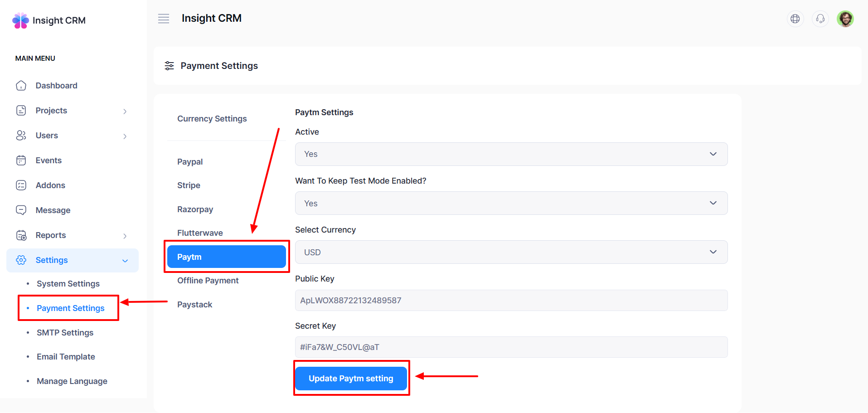Expand the Projects submenu chevron
This screenshot has width=868, height=413.
point(125,111)
